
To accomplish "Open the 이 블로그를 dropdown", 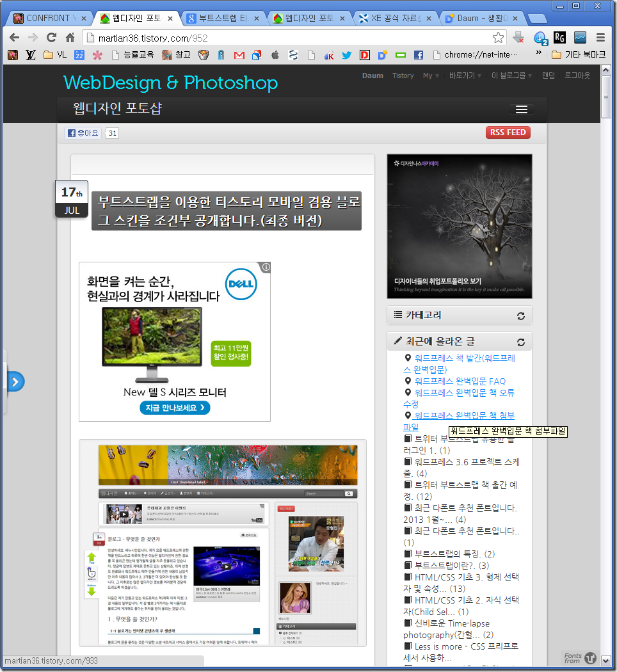I will (x=511, y=76).
